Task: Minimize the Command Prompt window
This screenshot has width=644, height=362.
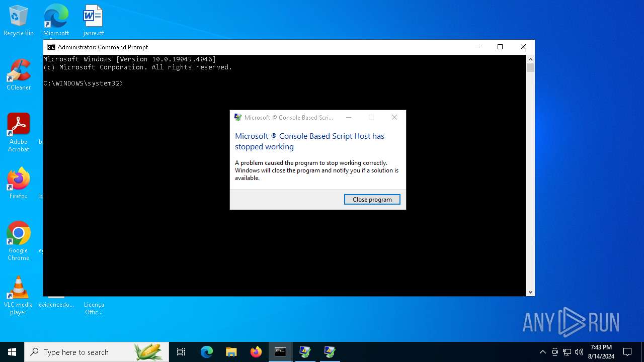Action: (477, 47)
